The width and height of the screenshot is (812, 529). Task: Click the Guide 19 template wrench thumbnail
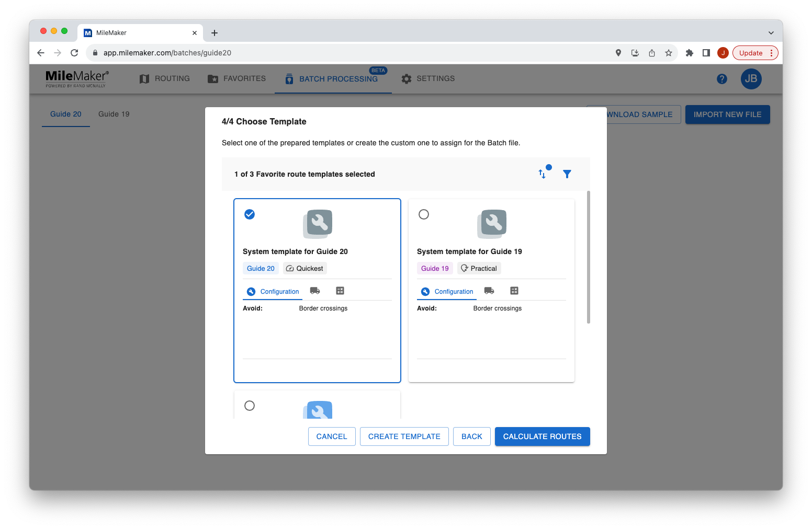tap(492, 224)
